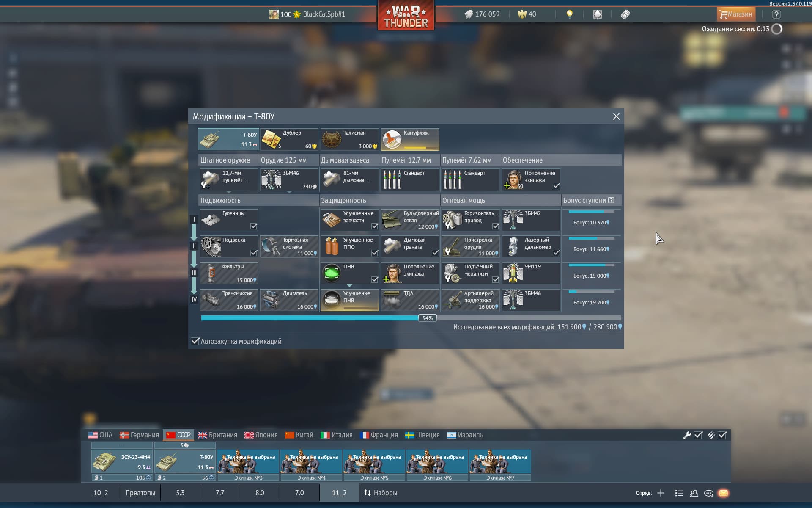Select the 10_2 preset button
The width and height of the screenshot is (812, 508).
pos(101,493)
